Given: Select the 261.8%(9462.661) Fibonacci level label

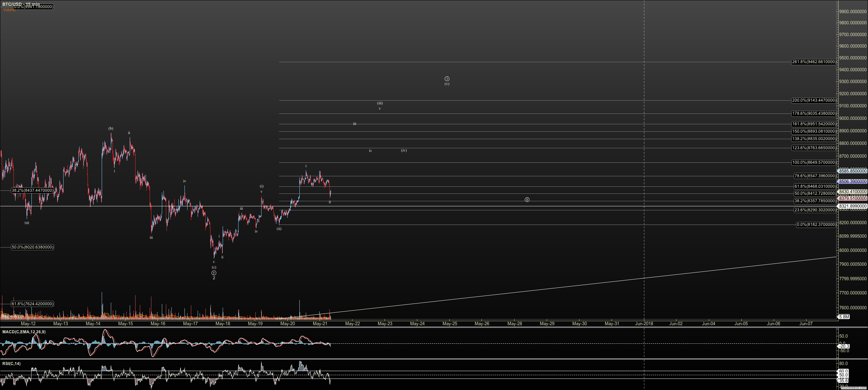Looking at the screenshot, I should [814, 62].
